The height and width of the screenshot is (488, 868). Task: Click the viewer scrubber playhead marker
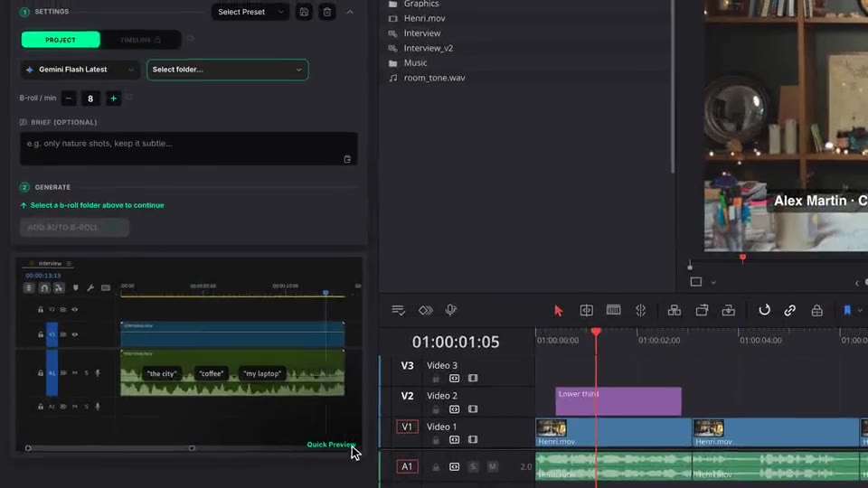pos(743,258)
